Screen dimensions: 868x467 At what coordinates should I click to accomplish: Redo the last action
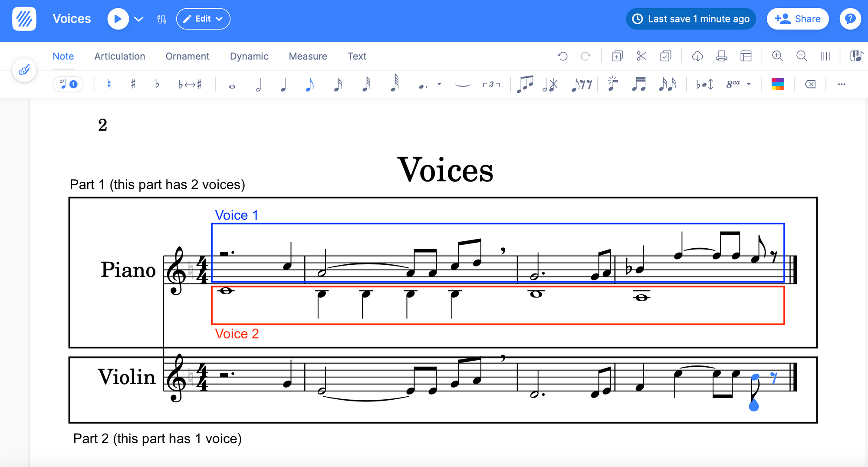click(x=586, y=56)
